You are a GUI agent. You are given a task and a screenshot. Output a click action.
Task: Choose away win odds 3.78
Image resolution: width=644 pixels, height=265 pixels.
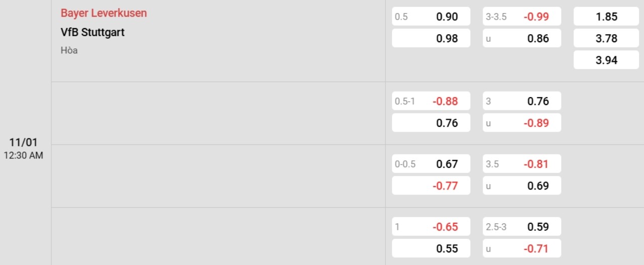[606, 38]
